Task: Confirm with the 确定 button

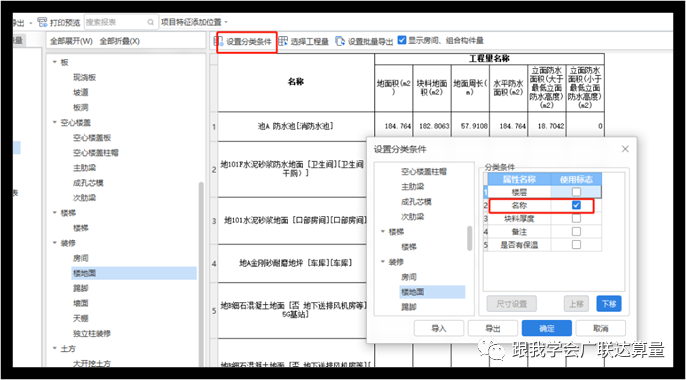Action: click(x=547, y=328)
